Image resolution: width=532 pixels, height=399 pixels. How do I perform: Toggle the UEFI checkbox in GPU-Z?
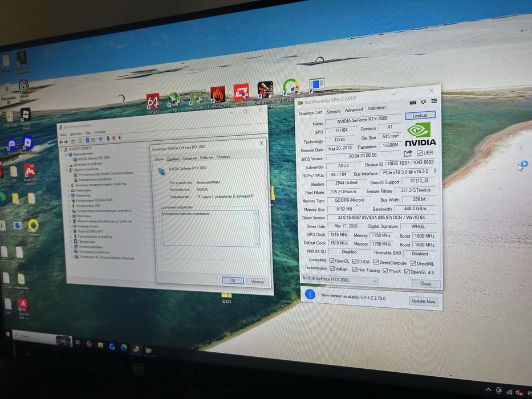420,153
